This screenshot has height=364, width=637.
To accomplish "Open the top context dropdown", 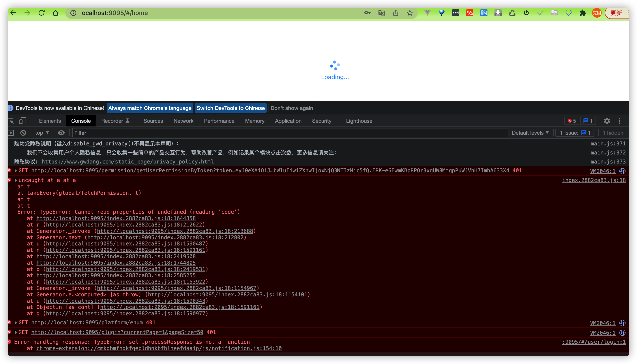I will tap(42, 133).
